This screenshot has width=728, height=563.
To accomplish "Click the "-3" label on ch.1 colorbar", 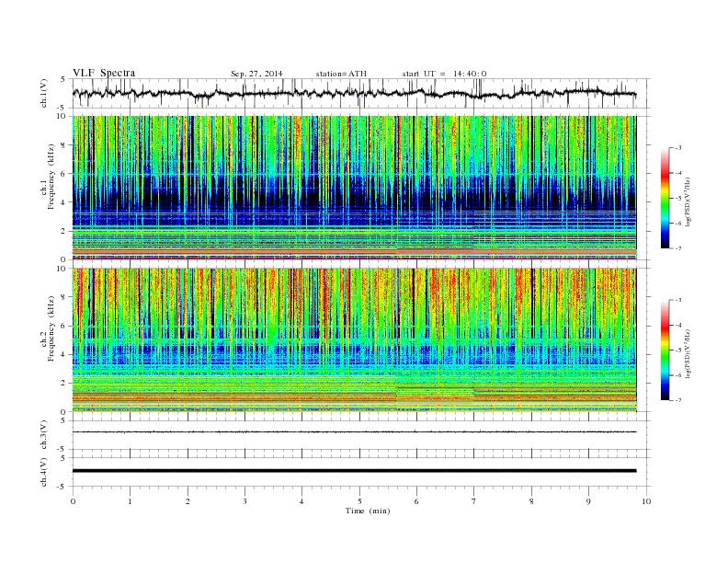I will (x=677, y=148).
